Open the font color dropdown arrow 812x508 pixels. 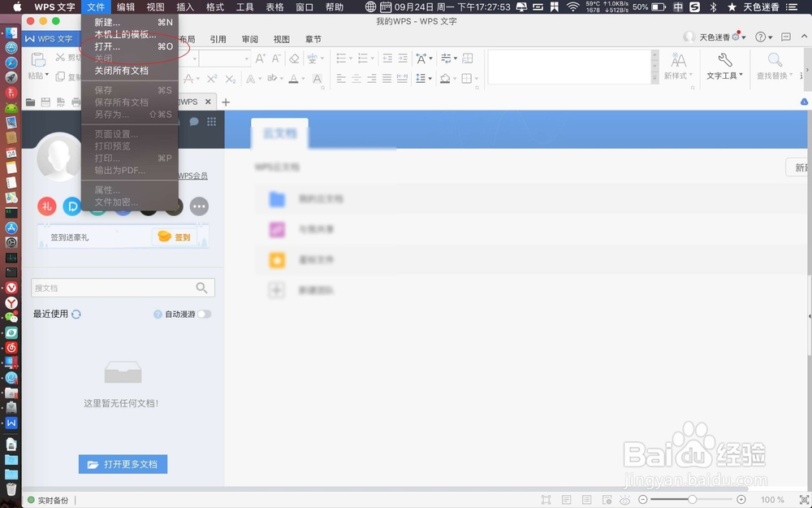(303, 79)
